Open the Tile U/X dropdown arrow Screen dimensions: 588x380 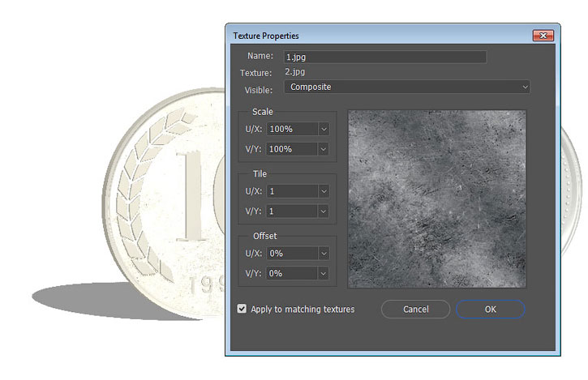pyautogui.click(x=324, y=191)
